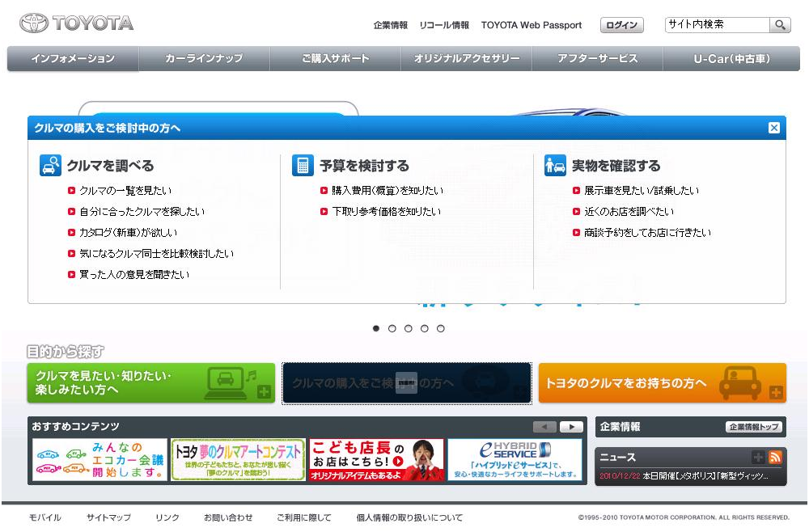Viewport: 809px width, 532px height.
Task: Open the e HYBRID SERVICE thumbnail
Action: (515, 460)
